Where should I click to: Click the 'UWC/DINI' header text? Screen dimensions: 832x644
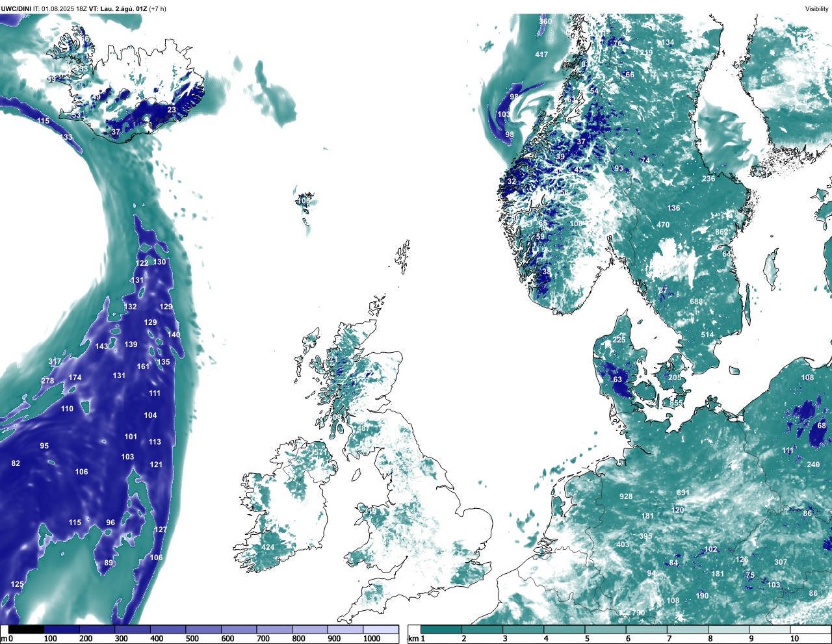click(16, 8)
